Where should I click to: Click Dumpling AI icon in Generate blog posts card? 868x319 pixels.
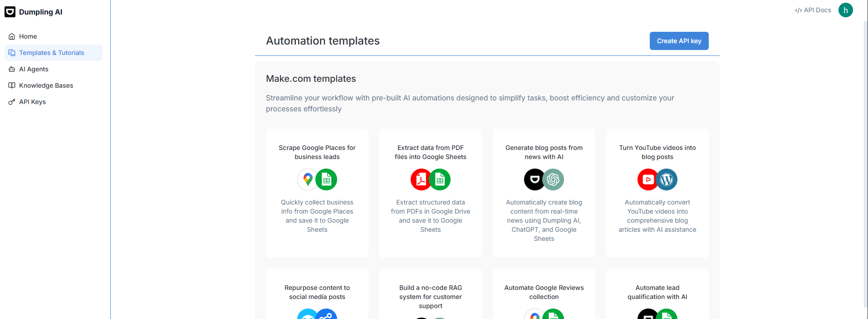pyautogui.click(x=535, y=179)
